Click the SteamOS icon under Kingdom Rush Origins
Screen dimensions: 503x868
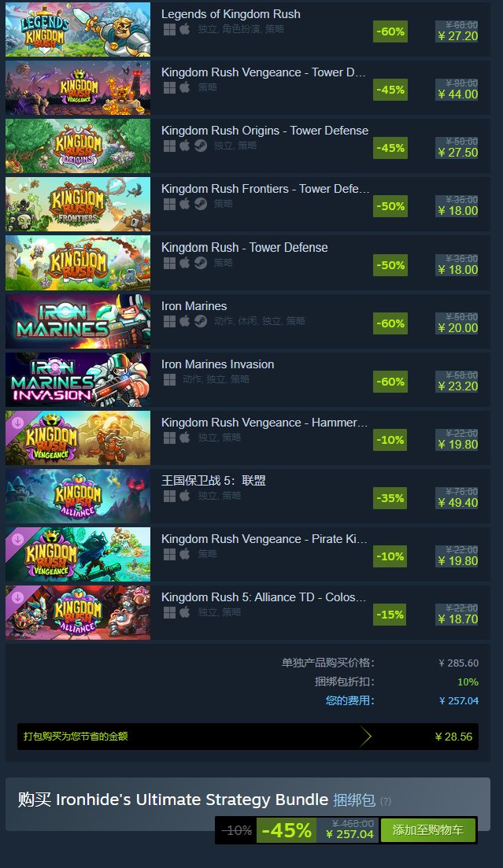coord(201,145)
